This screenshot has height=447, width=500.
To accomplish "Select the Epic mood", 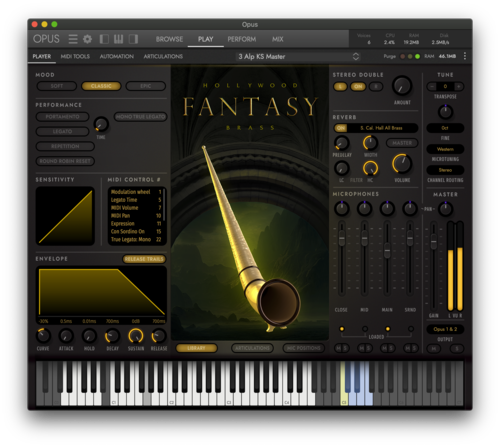I will click(x=146, y=86).
